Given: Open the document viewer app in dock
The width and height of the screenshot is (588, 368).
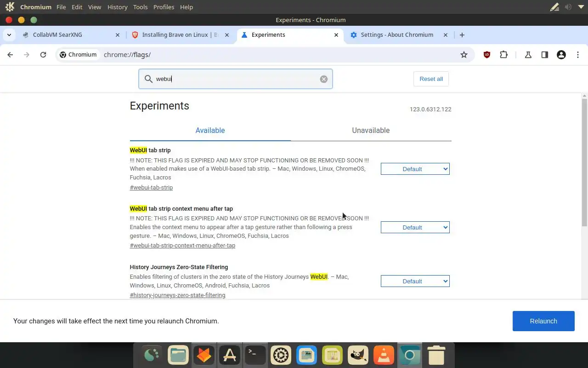Looking at the screenshot, I should point(306,355).
